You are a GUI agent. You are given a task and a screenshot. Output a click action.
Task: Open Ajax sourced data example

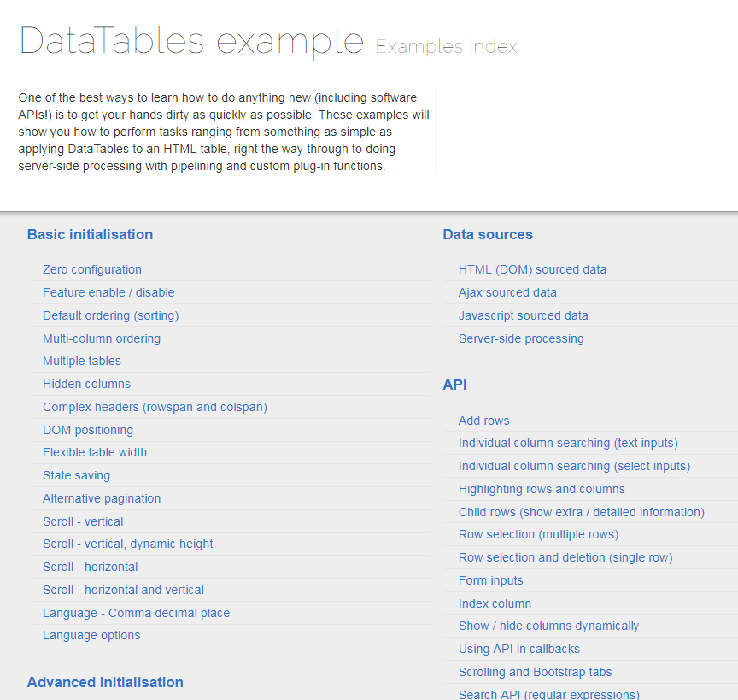click(x=507, y=292)
